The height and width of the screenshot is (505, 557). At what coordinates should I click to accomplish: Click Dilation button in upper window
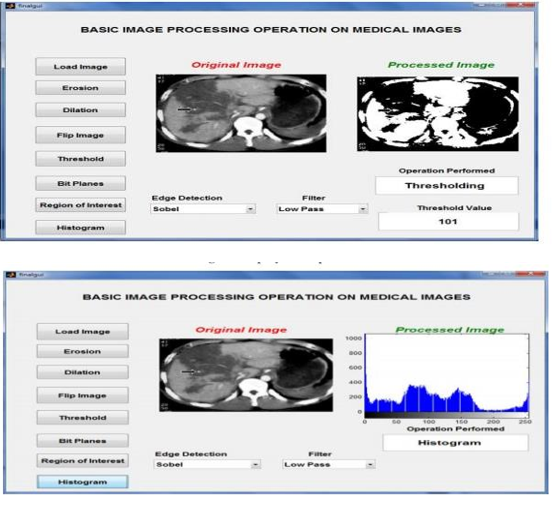81,110
